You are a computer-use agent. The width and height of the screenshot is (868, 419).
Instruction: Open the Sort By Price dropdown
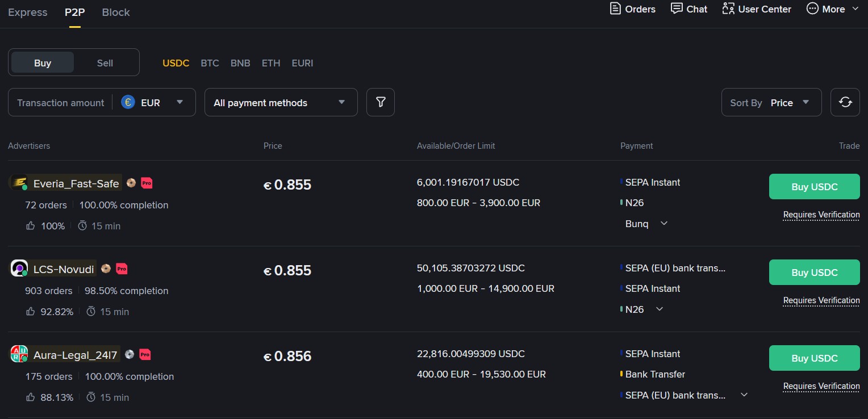pyautogui.click(x=771, y=102)
